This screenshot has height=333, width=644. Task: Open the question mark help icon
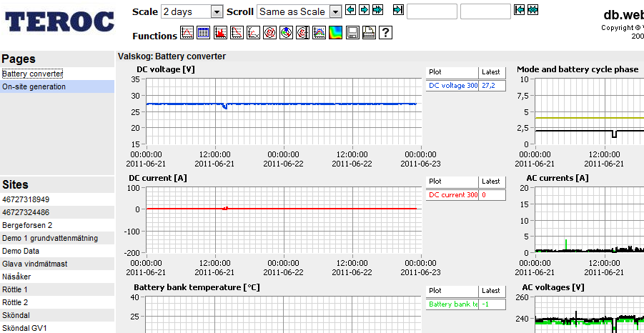385,32
